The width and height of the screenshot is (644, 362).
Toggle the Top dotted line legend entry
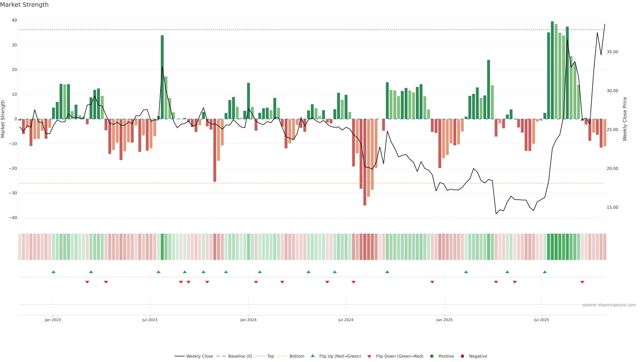coord(270,356)
